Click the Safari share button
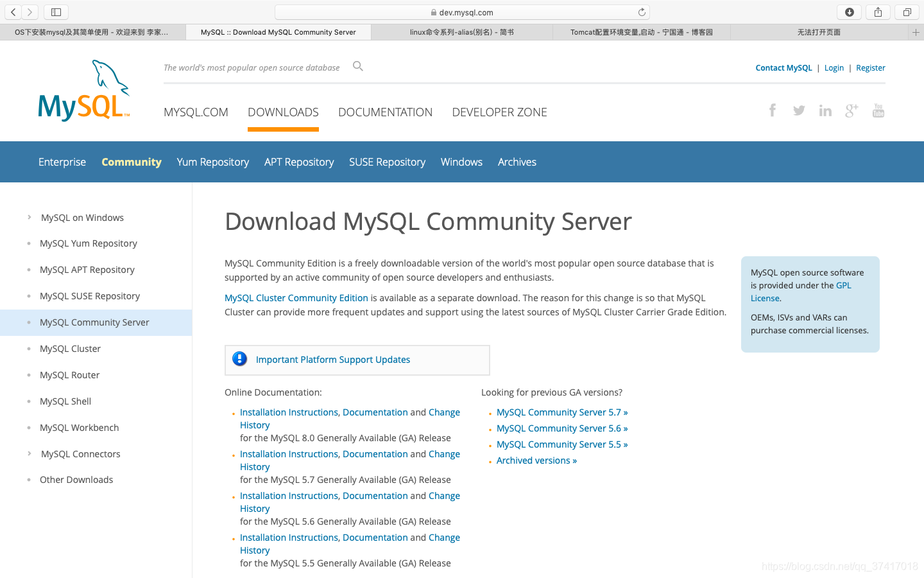The width and height of the screenshot is (924, 578). pyautogui.click(x=878, y=12)
